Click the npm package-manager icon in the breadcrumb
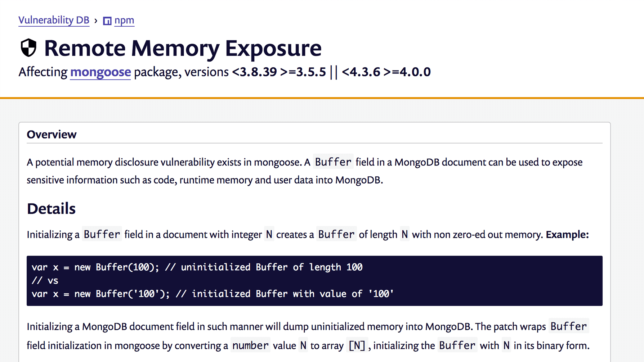Image resolution: width=644 pixels, height=362 pixels. [x=107, y=21]
